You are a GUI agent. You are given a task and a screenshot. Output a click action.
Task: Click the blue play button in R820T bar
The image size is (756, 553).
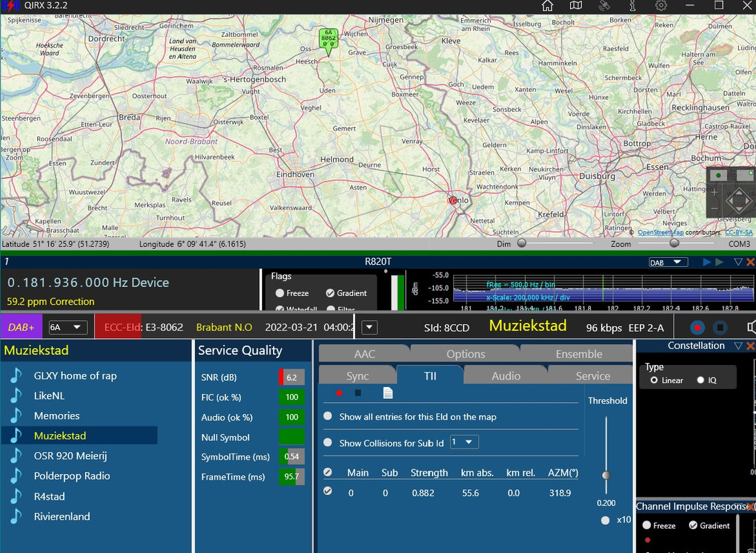point(707,262)
